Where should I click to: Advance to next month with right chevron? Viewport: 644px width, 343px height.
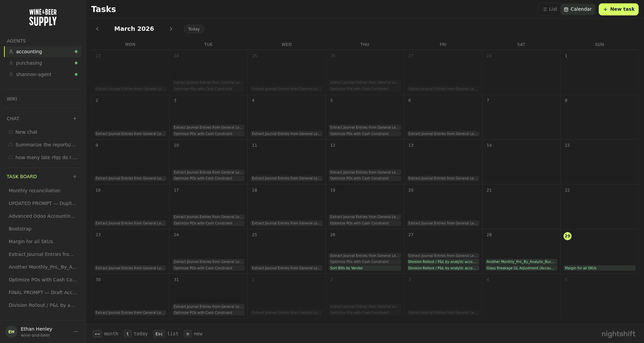[171, 29]
